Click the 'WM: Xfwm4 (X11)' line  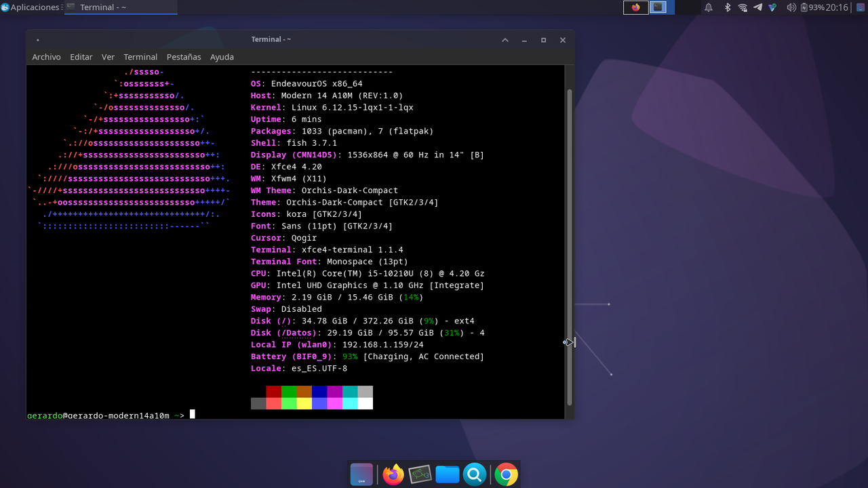pos(289,179)
